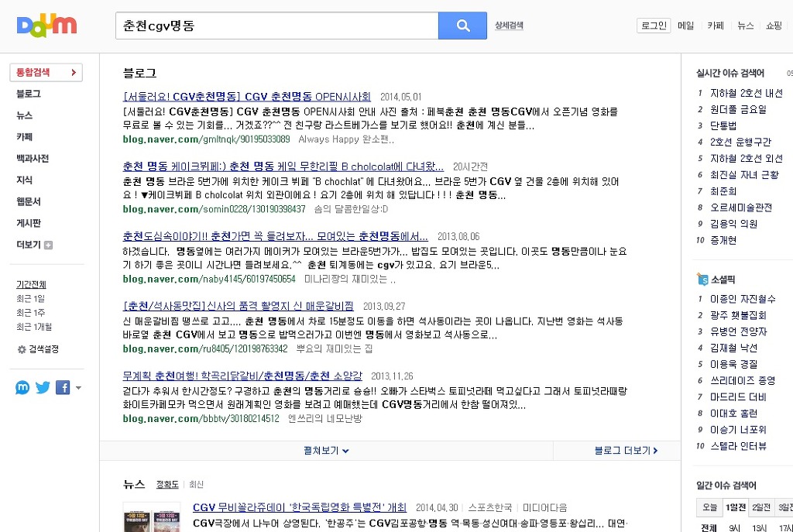Click trending keyword 2호선 운행구간

click(741, 142)
